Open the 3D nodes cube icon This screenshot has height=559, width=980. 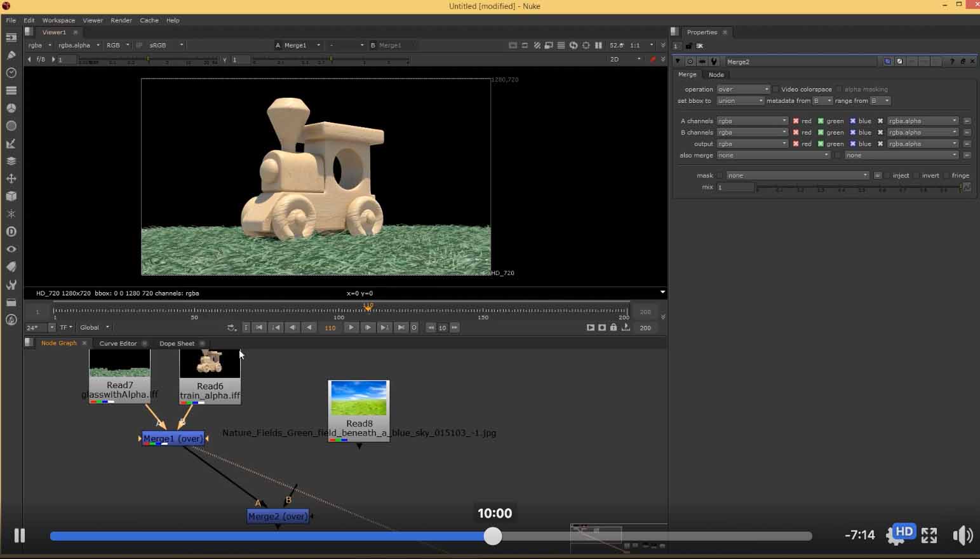pos(11,196)
